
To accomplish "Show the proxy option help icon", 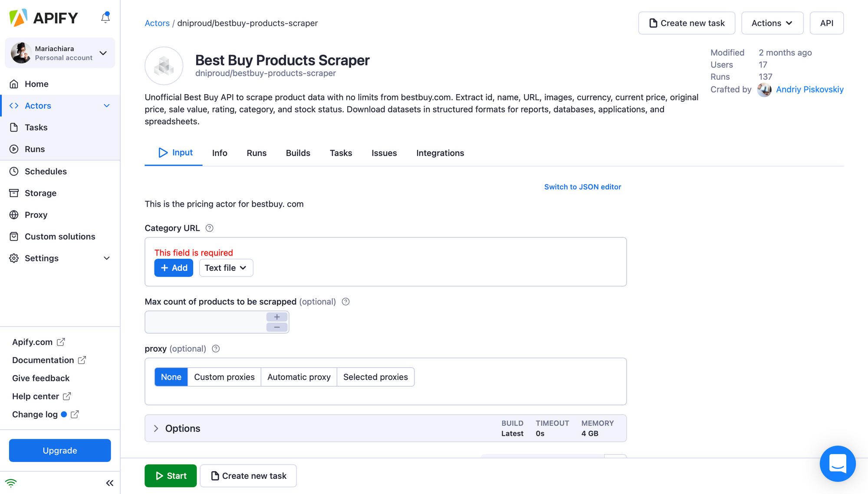I will point(216,349).
